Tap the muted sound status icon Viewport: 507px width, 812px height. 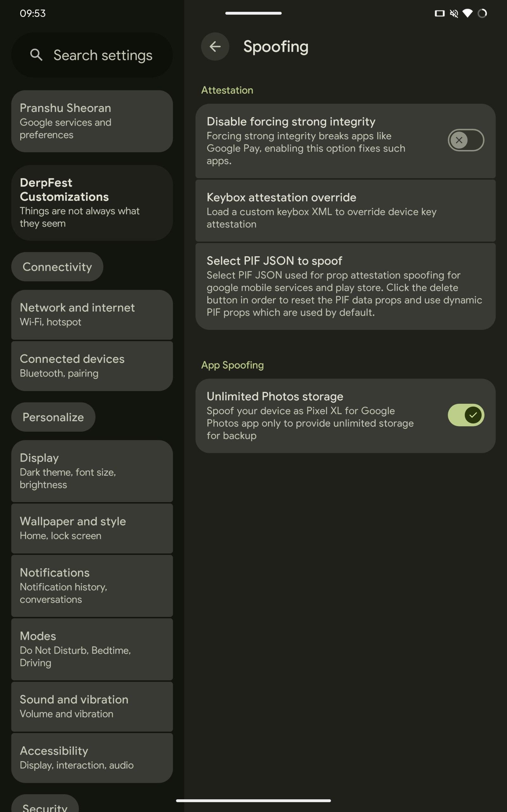tap(454, 13)
